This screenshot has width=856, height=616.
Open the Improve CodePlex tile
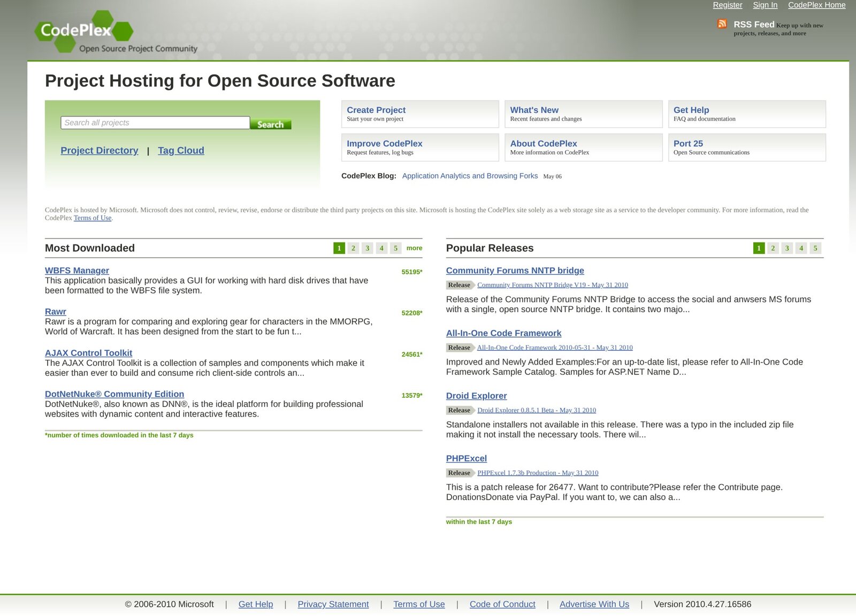[420, 148]
